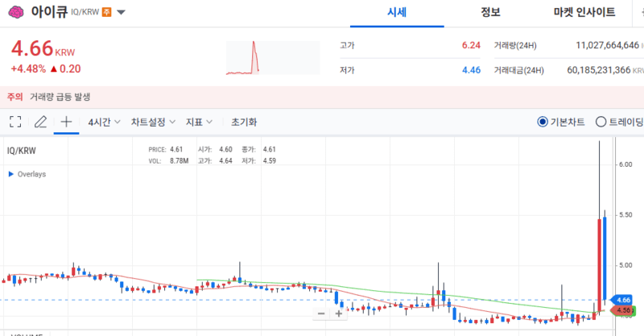Screen dimensions: 644x336
Task: Open the coin selector dropdown arrow
Action: click(x=121, y=13)
